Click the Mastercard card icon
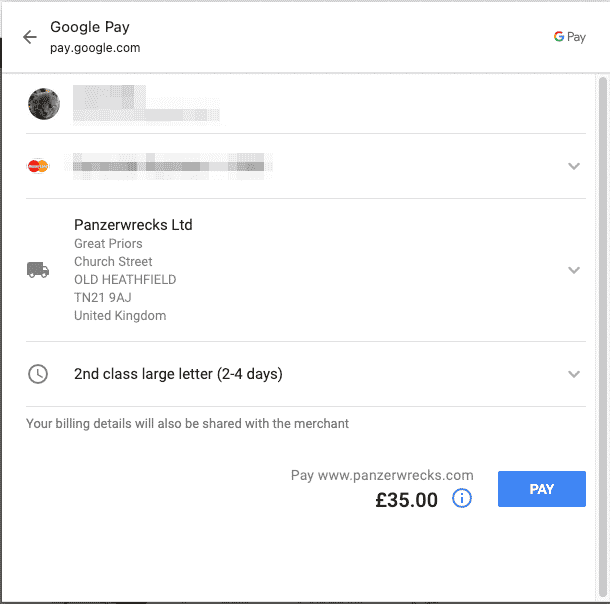 click(x=38, y=166)
